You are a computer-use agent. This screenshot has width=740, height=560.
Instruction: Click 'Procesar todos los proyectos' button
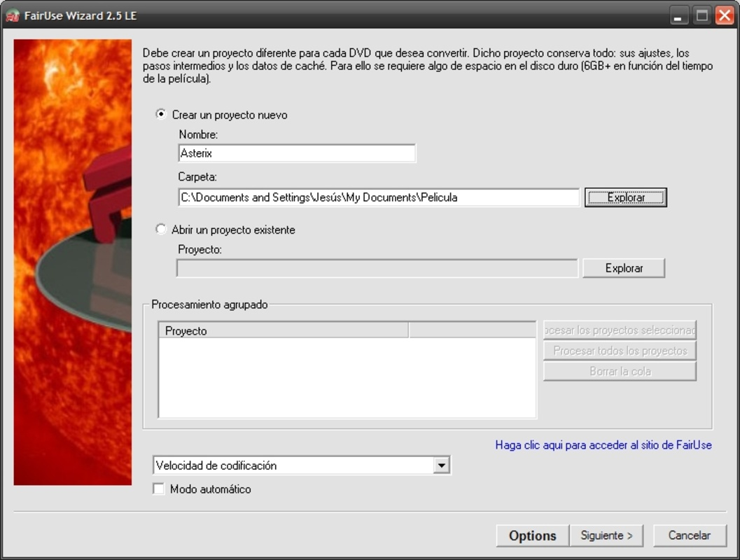coord(620,351)
